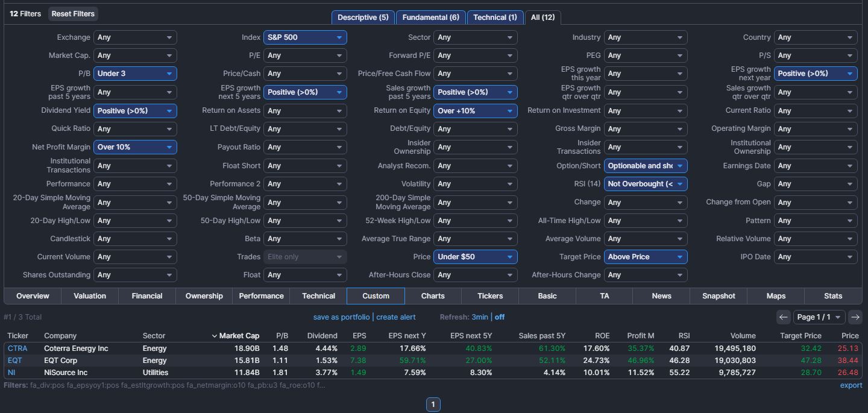Open the NI ticker link
868x413 pixels.
pos(11,373)
